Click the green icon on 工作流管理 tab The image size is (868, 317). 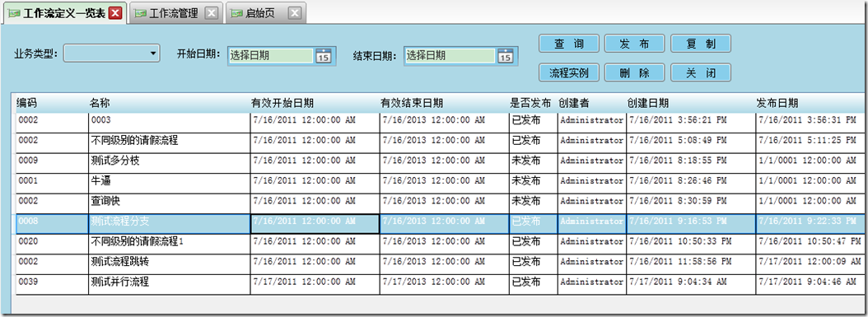141,14
